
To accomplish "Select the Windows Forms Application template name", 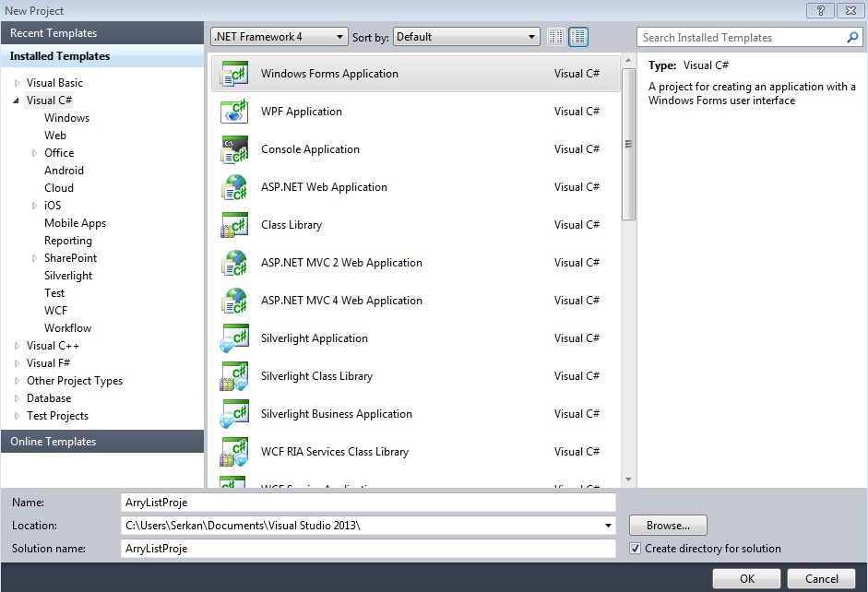I will coord(329,74).
